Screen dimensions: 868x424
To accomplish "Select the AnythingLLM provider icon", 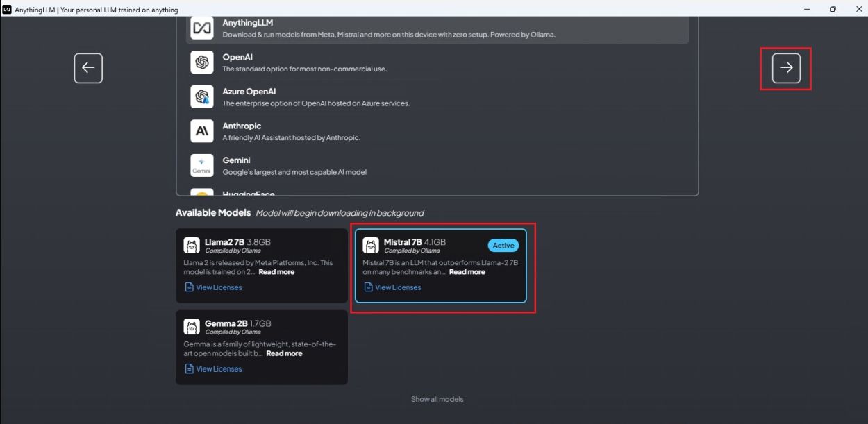I will click(202, 28).
